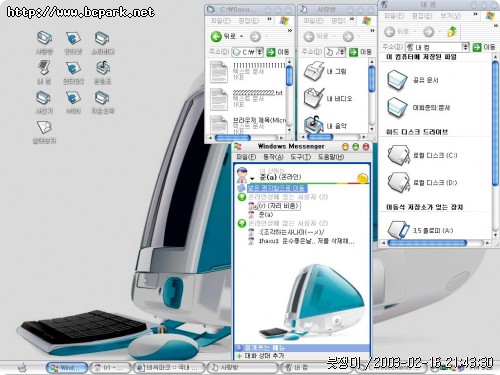This screenshot has height=375, width=500.
Task: Click scroll-down arrow in 내 컴 window
Action: 496,236
